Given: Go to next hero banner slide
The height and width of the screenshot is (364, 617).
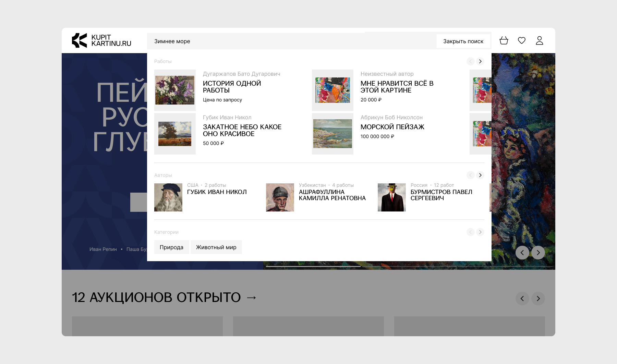Looking at the screenshot, I should pyautogui.click(x=538, y=253).
